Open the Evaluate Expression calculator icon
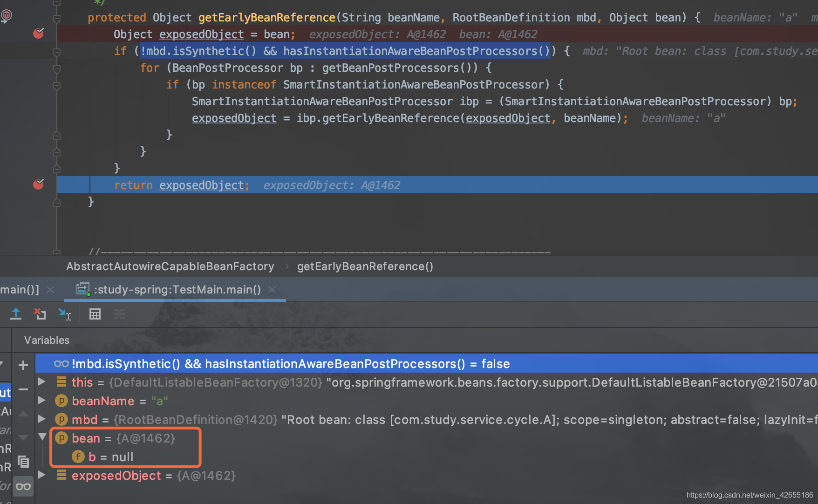This screenshot has width=818, height=504. point(95,314)
